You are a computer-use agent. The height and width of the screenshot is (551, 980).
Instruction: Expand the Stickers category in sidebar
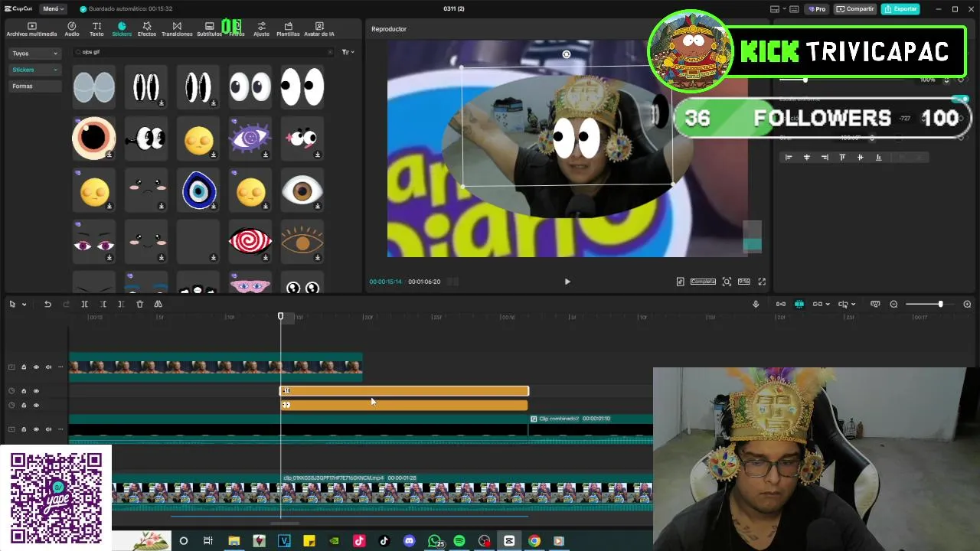click(34, 70)
